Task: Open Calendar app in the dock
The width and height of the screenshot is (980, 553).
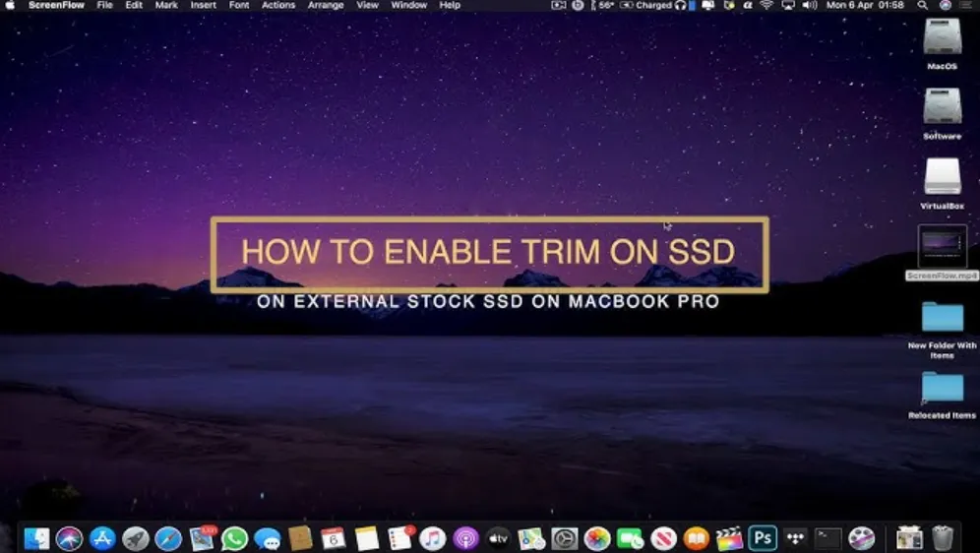Action: (334, 538)
